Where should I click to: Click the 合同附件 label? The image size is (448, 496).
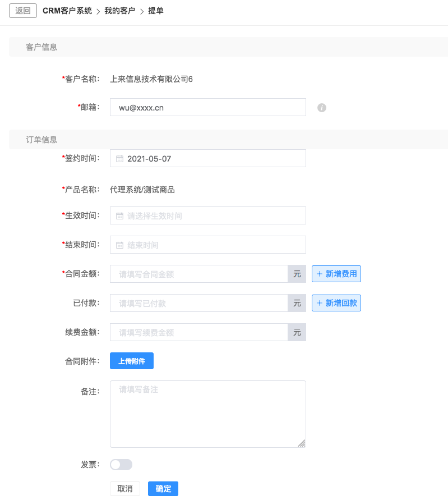82,361
